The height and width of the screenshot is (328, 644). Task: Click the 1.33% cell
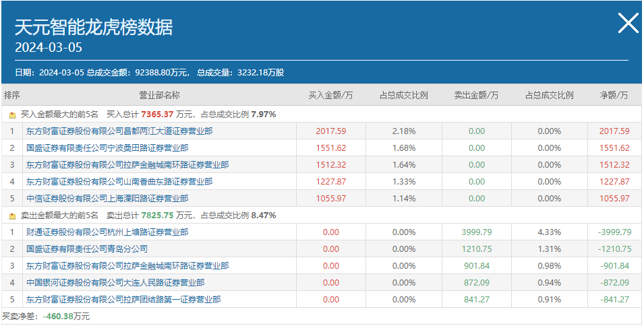[x=404, y=182]
